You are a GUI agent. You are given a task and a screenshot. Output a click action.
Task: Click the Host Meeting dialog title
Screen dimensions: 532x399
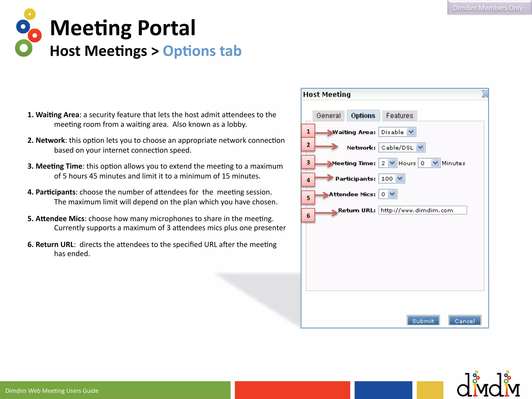coord(327,95)
